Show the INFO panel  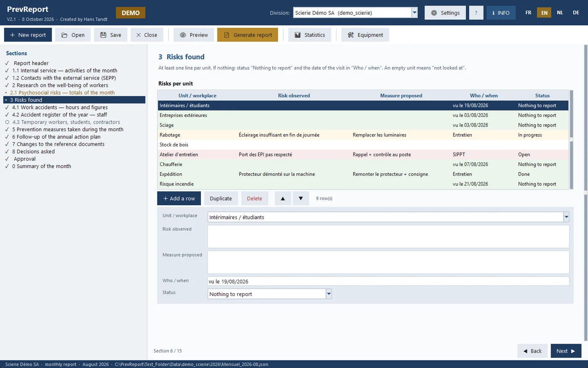[x=501, y=13]
